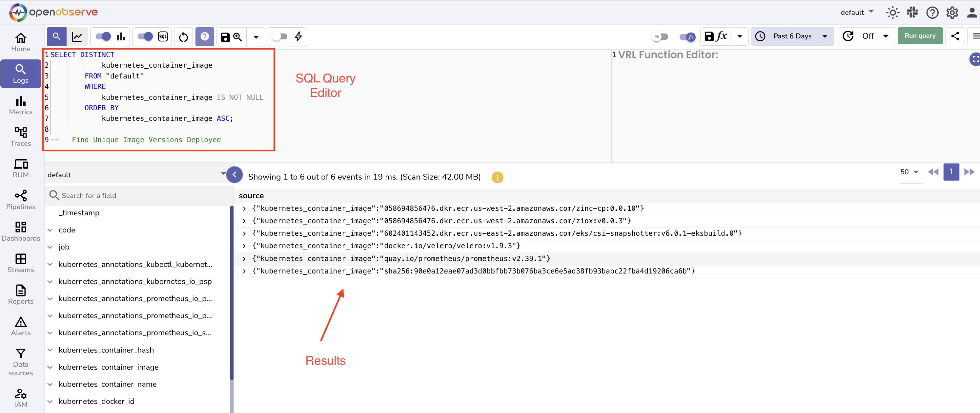Go to the Dashboards section
Viewport: 980px width, 413px height.
pyautogui.click(x=21, y=231)
